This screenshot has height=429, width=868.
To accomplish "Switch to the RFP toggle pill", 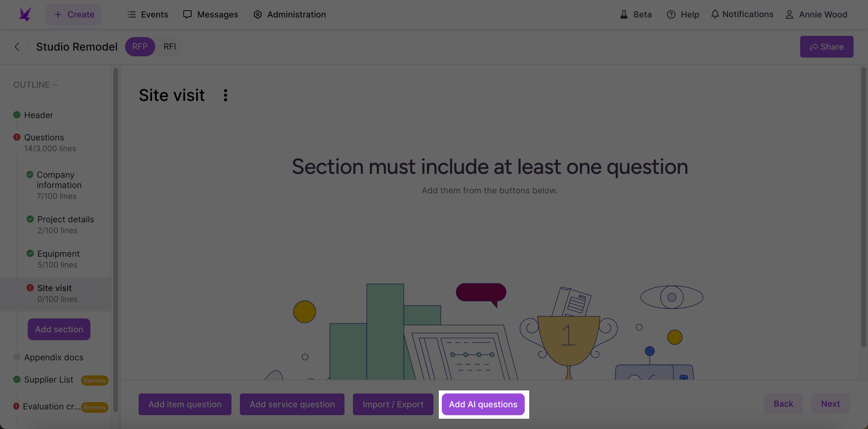I will [140, 46].
